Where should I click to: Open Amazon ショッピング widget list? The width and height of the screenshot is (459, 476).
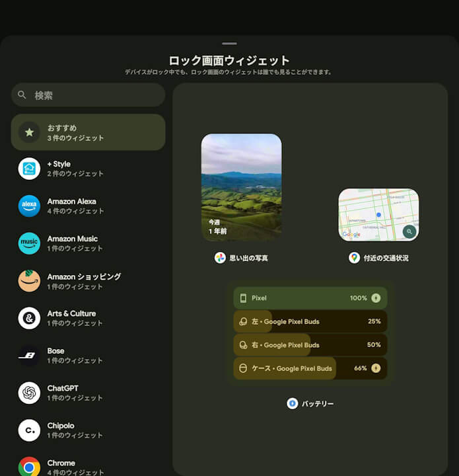(88, 281)
